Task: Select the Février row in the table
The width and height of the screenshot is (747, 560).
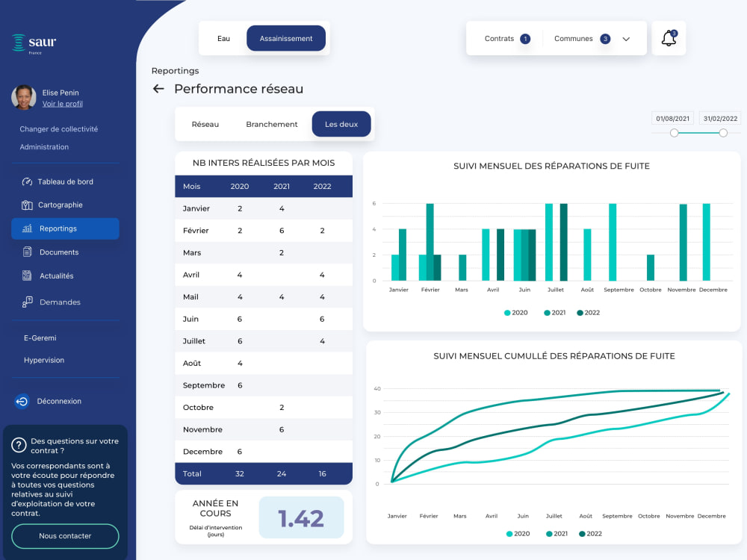Action: pos(264,231)
